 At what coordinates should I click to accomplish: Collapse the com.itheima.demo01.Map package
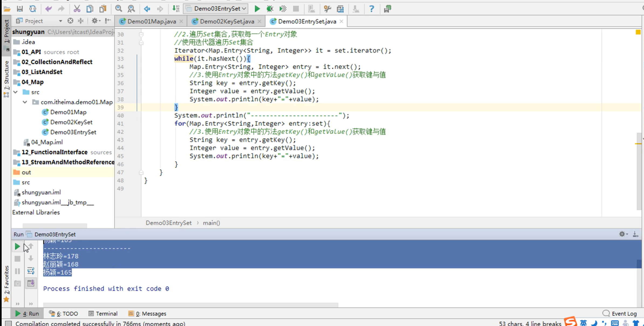pyautogui.click(x=25, y=102)
